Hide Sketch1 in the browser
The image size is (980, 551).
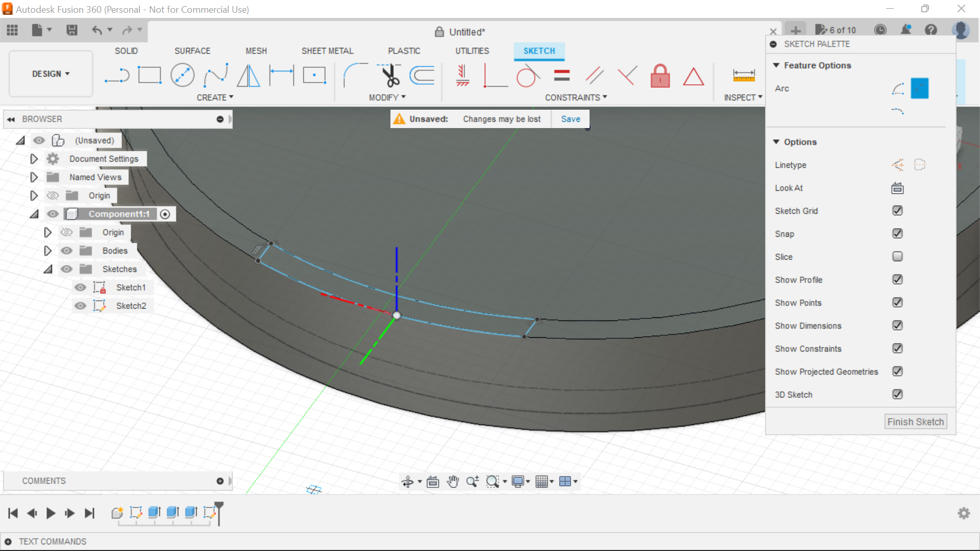pos(80,287)
